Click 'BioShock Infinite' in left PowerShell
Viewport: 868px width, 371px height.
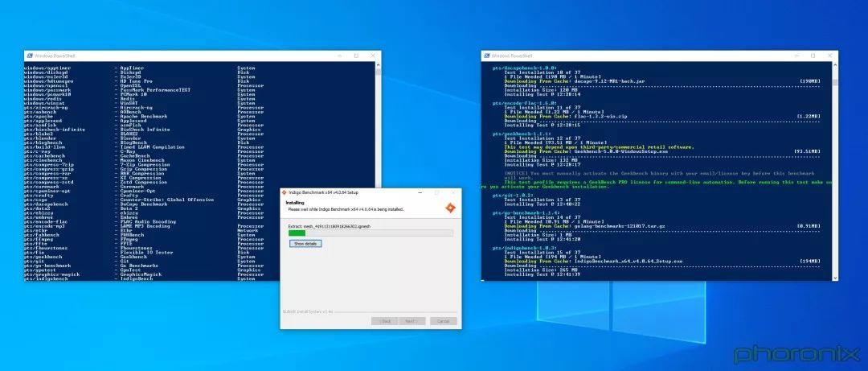[145, 130]
